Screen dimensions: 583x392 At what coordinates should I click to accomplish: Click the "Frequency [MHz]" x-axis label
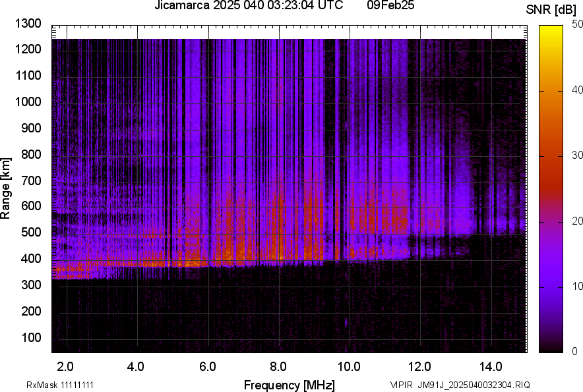pyautogui.click(x=289, y=385)
